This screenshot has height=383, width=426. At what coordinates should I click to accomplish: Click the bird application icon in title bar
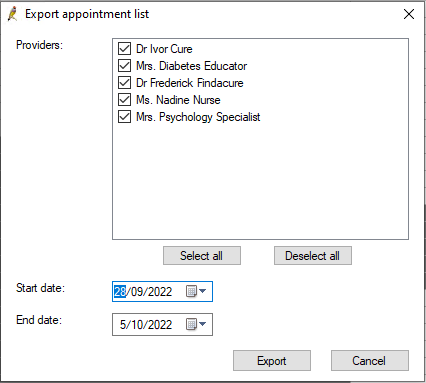(x=13, y=14)
